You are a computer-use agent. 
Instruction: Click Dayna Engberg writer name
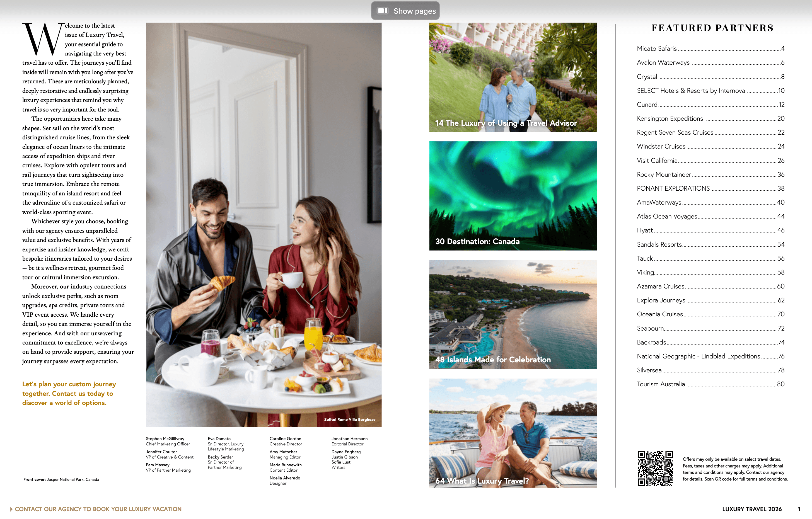tap(346, 452)
